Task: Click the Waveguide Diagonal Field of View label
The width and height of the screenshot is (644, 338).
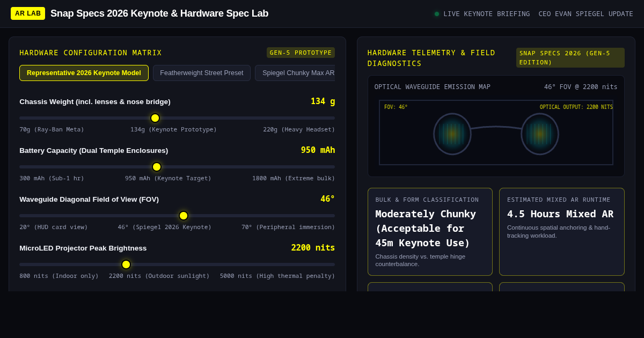Action: click(89, 199)
